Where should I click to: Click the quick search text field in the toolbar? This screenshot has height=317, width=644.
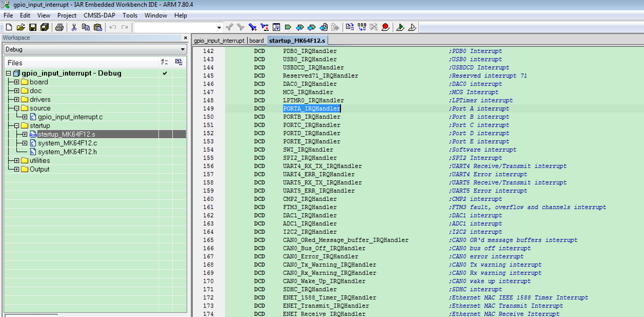[175, 28]
